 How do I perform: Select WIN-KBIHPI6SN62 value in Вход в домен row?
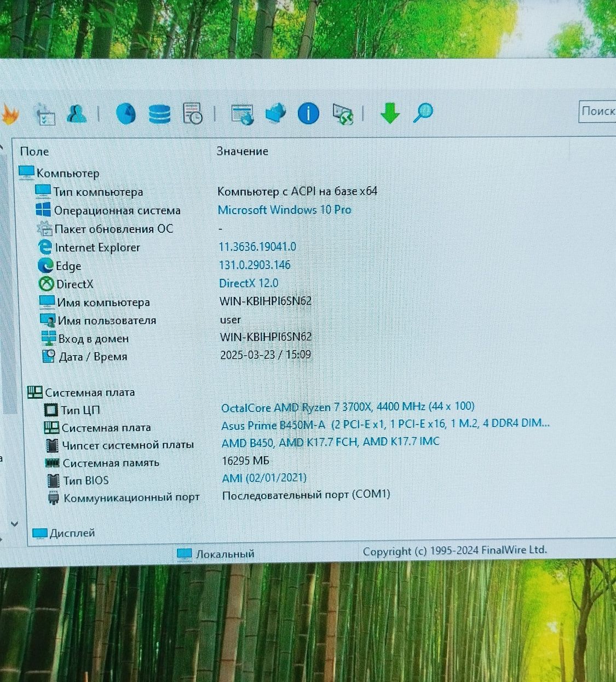point(266,337)
